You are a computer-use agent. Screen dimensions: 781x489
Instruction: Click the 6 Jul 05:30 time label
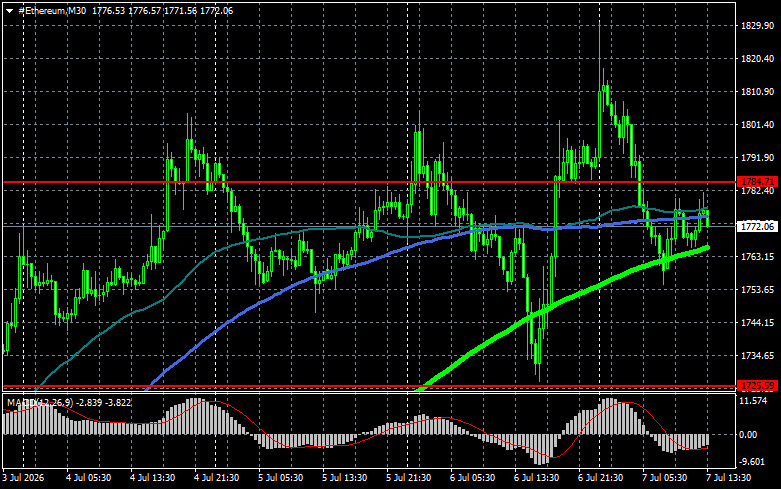click(472, 478)
